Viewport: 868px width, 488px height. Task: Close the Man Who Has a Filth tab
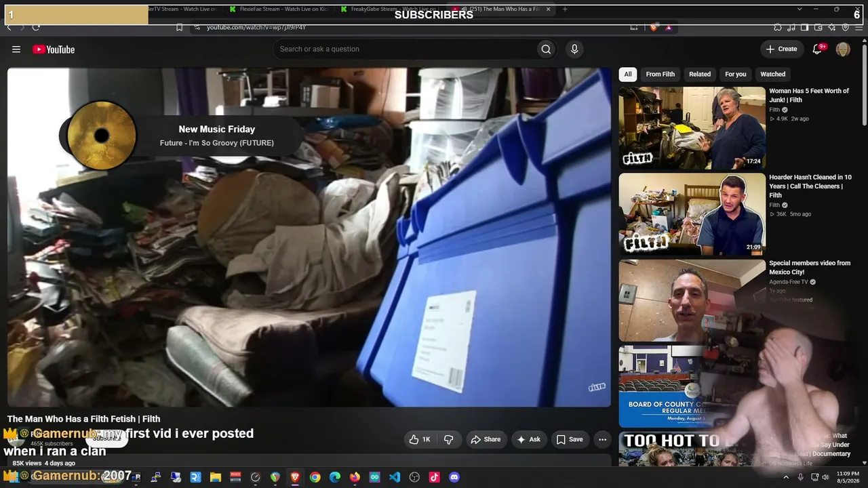(x=549, y=9)
